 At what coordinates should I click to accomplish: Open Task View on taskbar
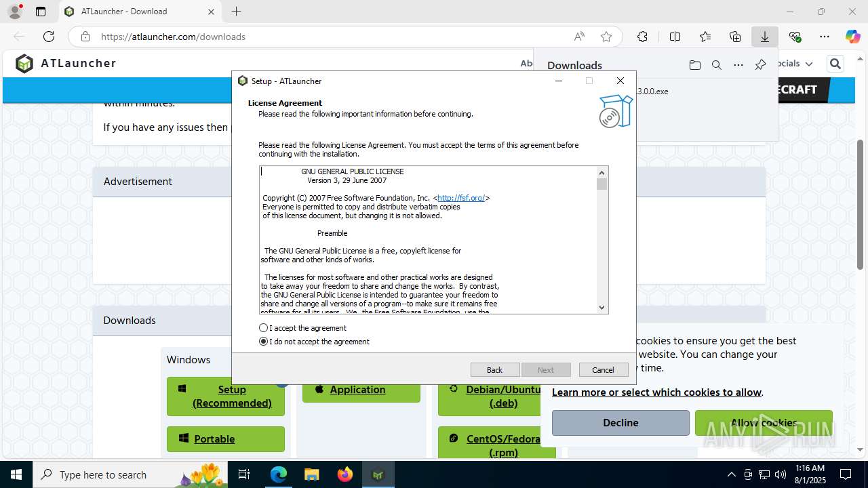244,474
